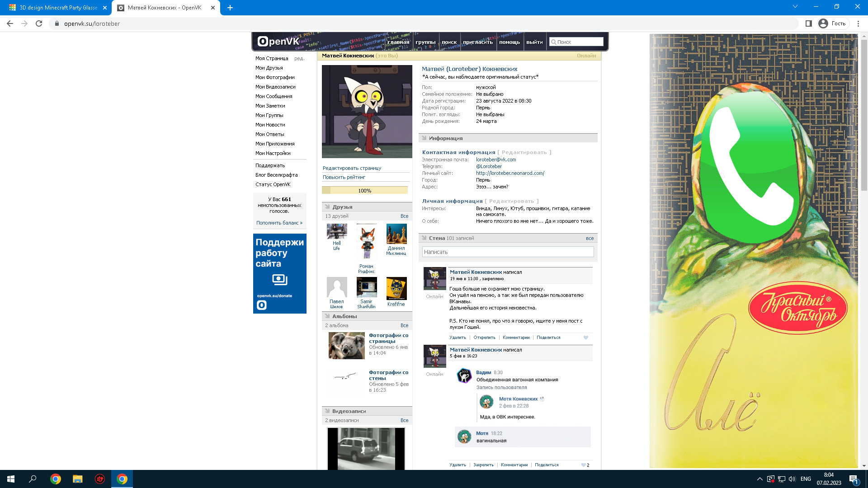Unpin the post via Открепить link
Viewport: 868px width, 488px height.
[x=484, y=338]
